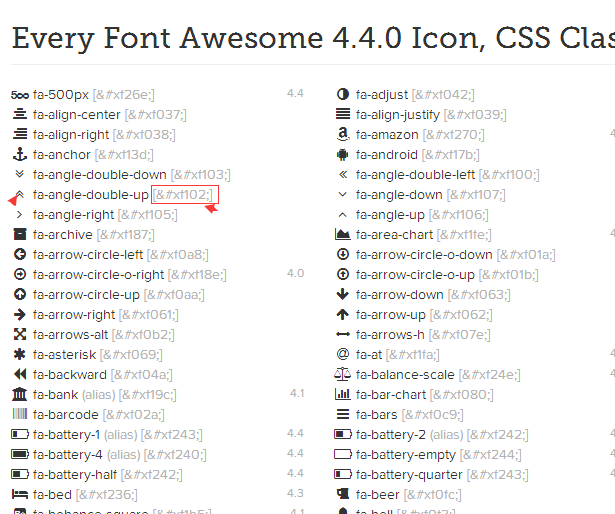The width and height of the screenshot is (615, 514).
Task: Click the fa-battery-1 icon
Action: [x=20, y=434]
